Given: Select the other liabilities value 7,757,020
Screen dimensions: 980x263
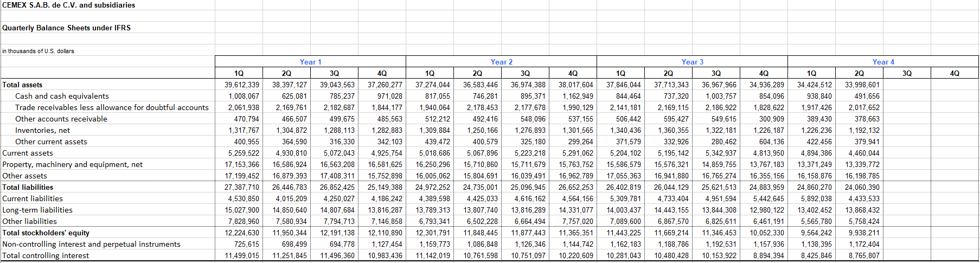Looking at the screenshot, I should click(x=578, y=221).
